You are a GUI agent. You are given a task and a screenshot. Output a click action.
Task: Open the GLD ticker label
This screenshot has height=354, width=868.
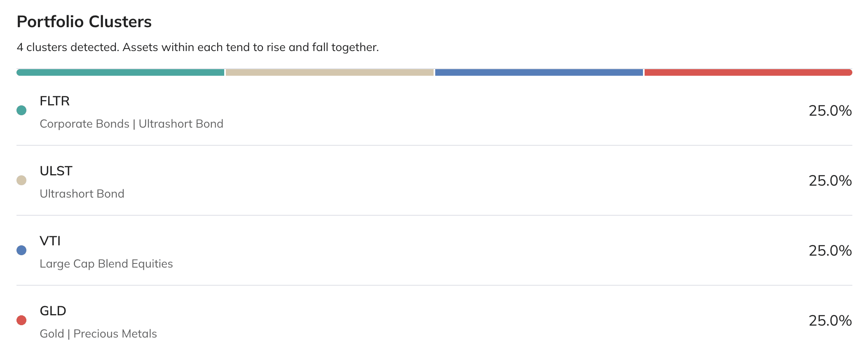coord(53,311)
